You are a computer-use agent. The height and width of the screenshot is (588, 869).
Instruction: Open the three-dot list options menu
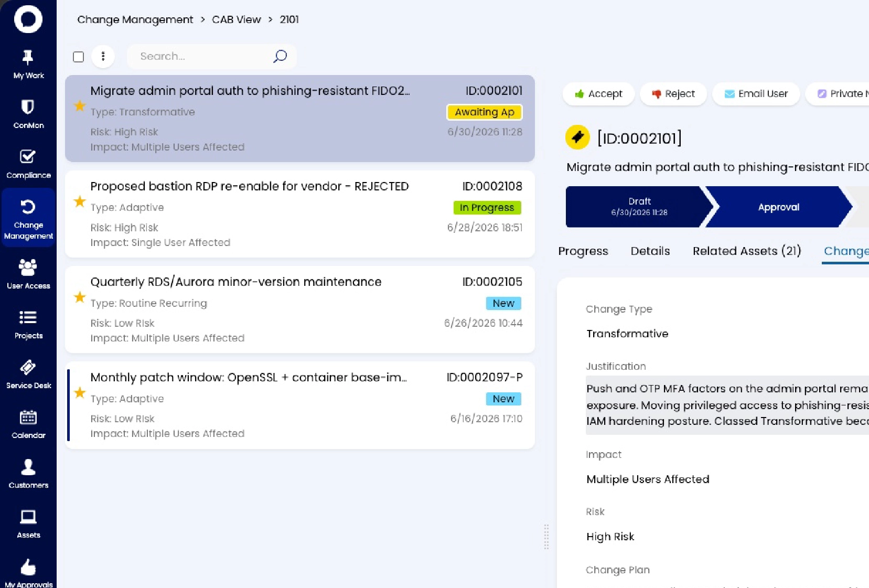pyautogui.click(x=103, y=56)
